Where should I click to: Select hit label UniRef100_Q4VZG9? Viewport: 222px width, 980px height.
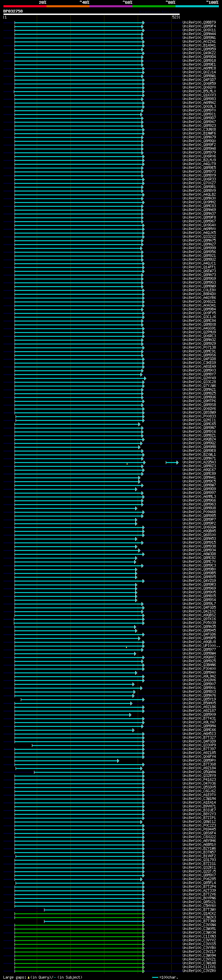pos(199,581)
